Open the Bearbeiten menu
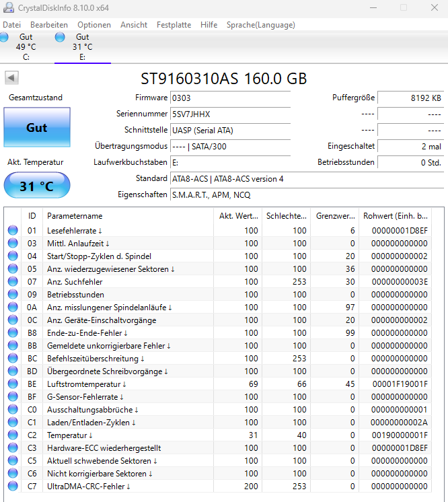 coord(49,25)
